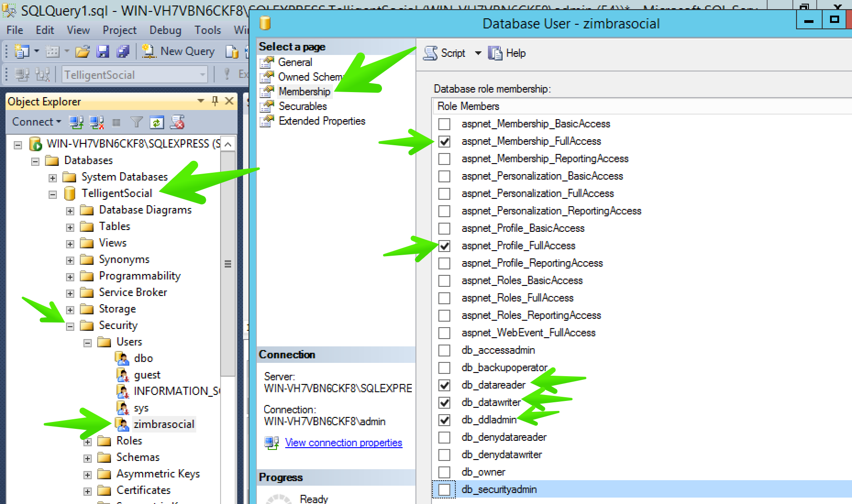The width and height of the screenshot is (852, 504).
Task: Check aspnet_Membership_ReportingAccess role
Action: 444,159
